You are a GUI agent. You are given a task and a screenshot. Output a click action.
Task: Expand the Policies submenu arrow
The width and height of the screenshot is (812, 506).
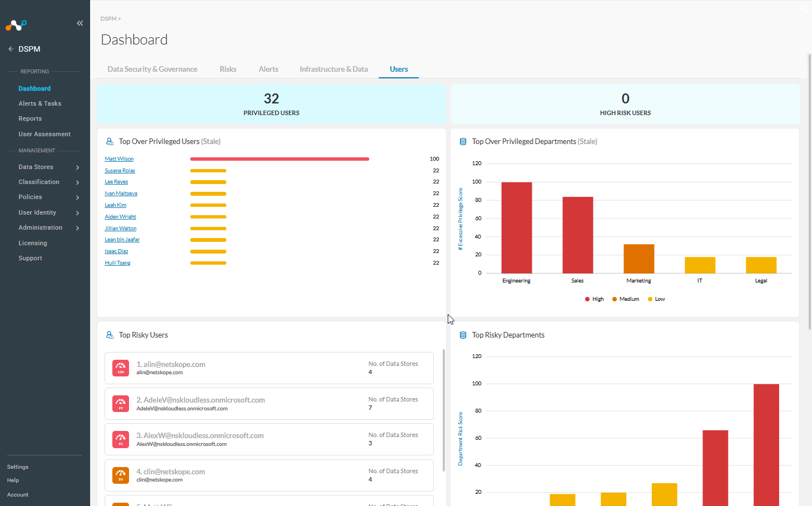pyautogui.click(x=77, y=197)
